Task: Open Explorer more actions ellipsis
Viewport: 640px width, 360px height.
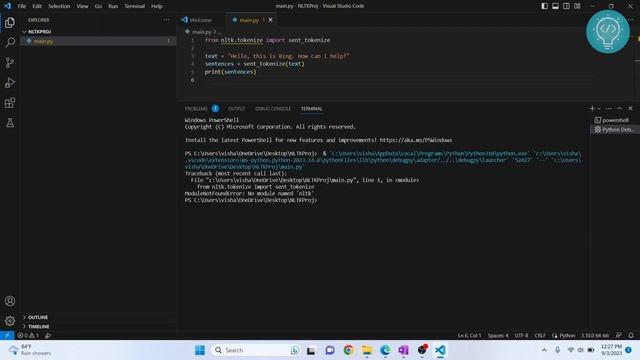Action: 167,20
